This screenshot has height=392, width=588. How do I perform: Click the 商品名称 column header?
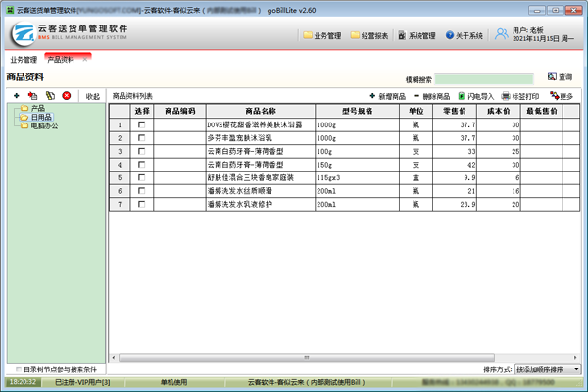261,111
